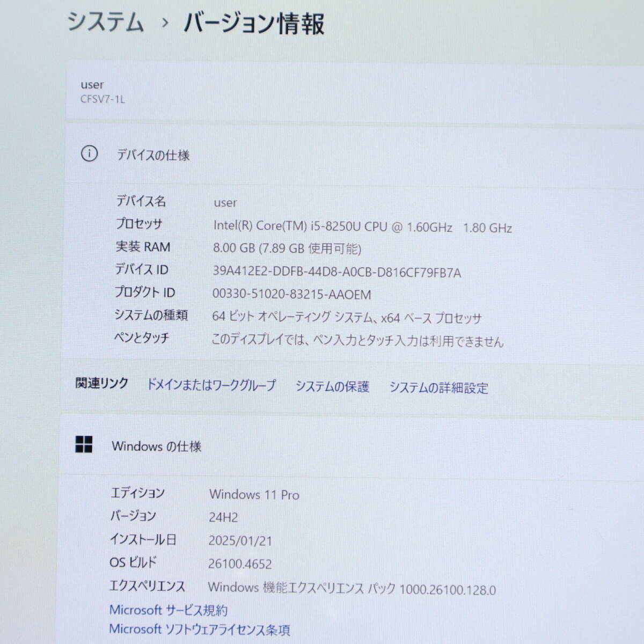Collapse the Windows の仕様 section header
Screen dimensions: 644x644
tap(352, 446)
